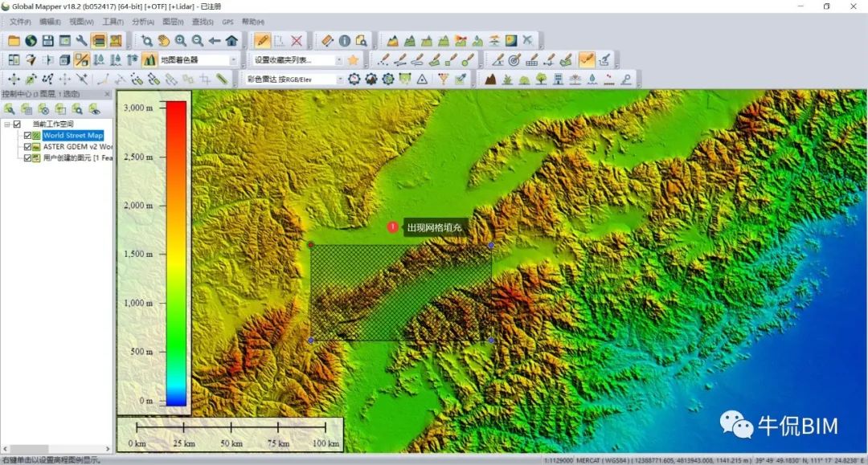Image resolution: width=868 pixels, height=465 pixels.
Task: Click the triangle lidar icon
Action: 422,79
